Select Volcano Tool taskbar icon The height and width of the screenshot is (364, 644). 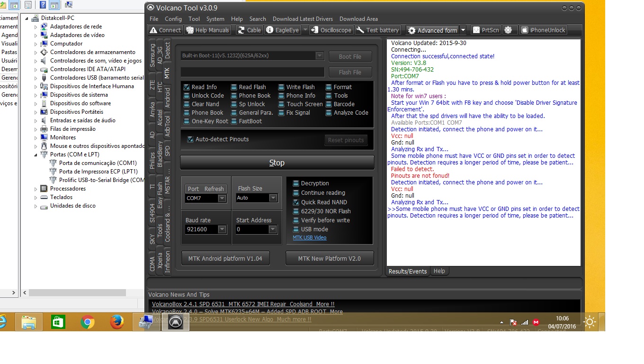click(x=175, y=322)
